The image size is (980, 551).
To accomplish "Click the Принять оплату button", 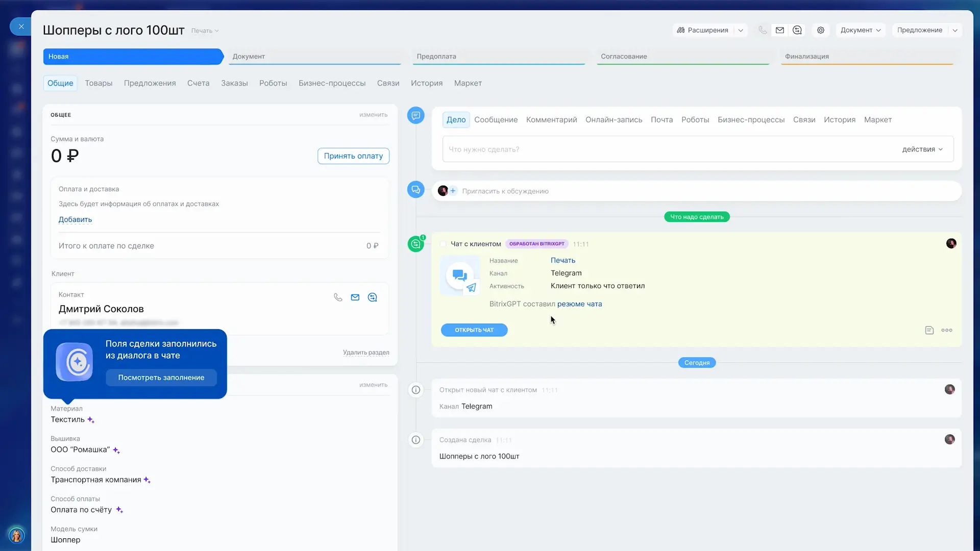I will coord(353,156).
